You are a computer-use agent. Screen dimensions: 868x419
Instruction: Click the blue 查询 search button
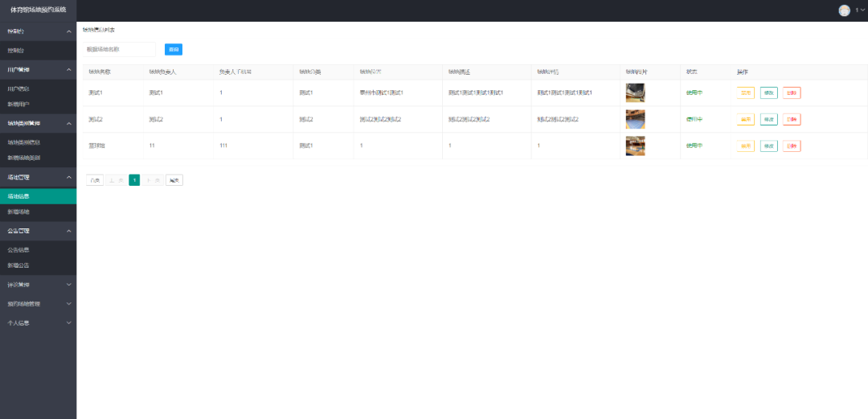pos(174,49)
